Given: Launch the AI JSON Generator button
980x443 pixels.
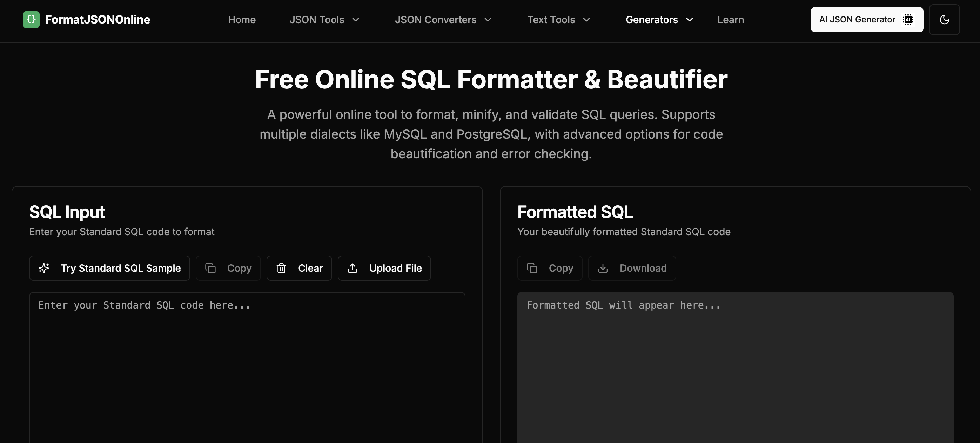Looking at the screenshot, I should pyautogui.click(x=867, y=19).
